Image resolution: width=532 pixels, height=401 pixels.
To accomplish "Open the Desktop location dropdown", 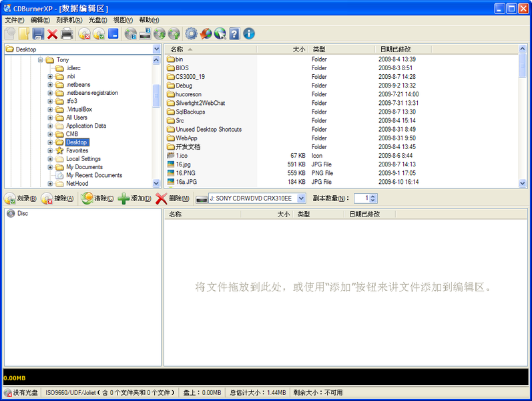I will [156, 49].
